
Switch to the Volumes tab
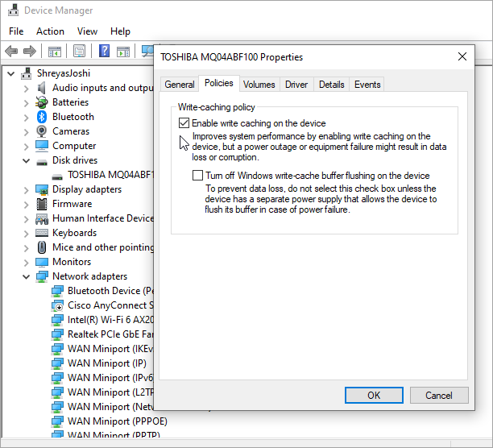pyautogui.click(x=259, y=85)
